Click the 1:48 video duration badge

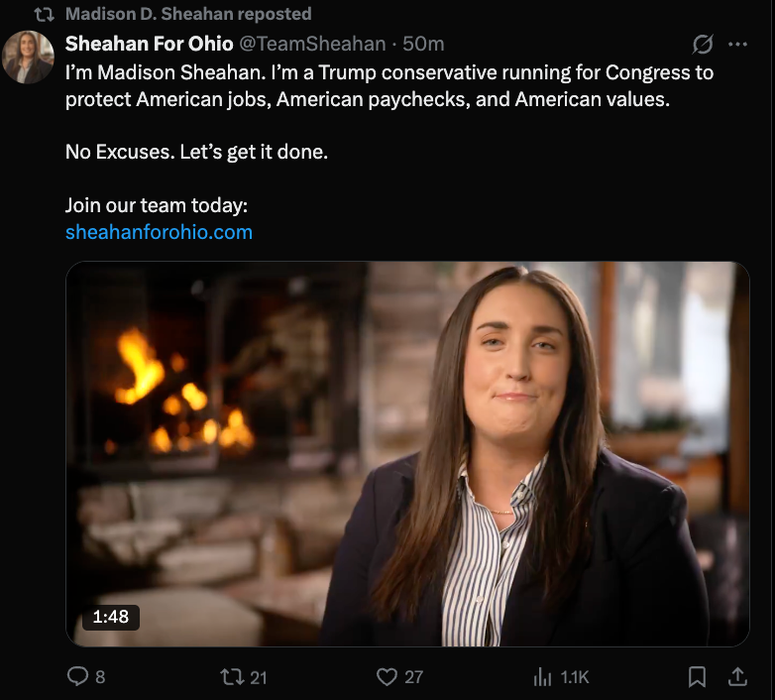click(111, 617)
